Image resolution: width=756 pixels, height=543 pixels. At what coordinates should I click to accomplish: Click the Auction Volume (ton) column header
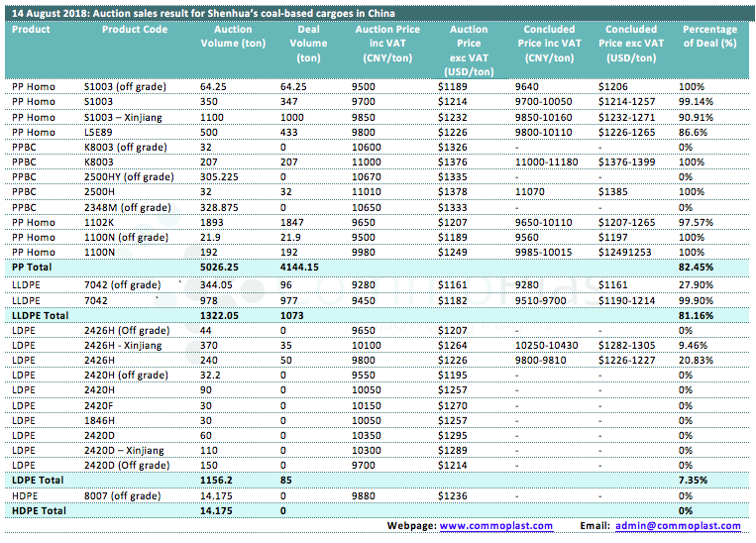240,37
